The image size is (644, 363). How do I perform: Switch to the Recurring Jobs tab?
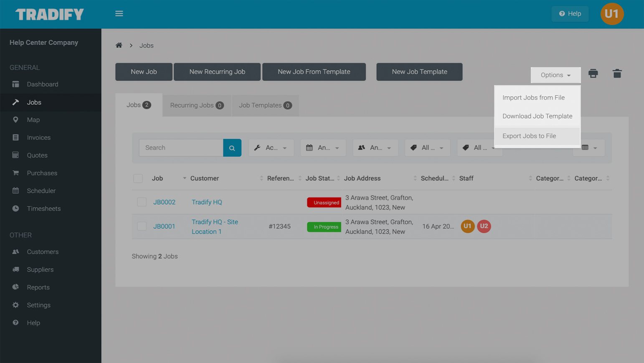click(x=196, y=105)
